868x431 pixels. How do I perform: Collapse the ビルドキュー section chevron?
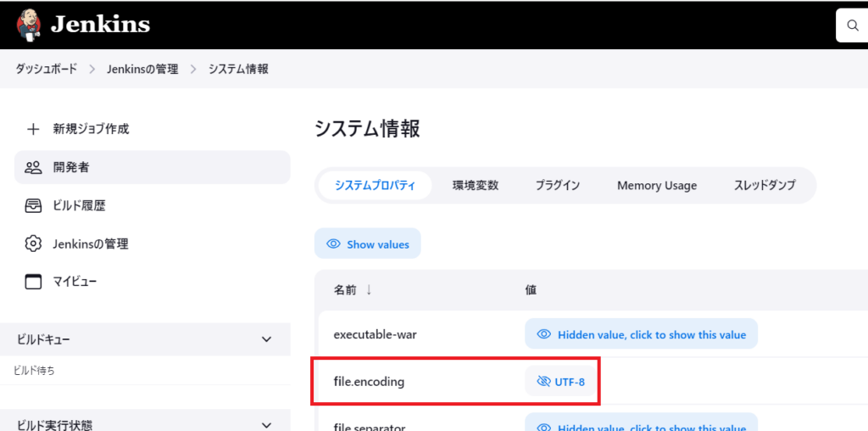click(x=266, y=339)
